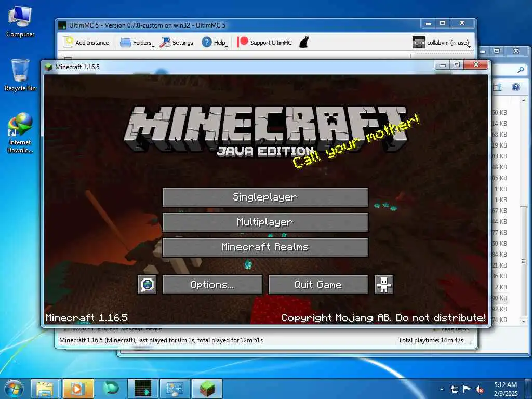Click Add Instance in UltimMC
The width and height of the screenshot is (532, 399).
pyautogui.click(x=86, y=43)
